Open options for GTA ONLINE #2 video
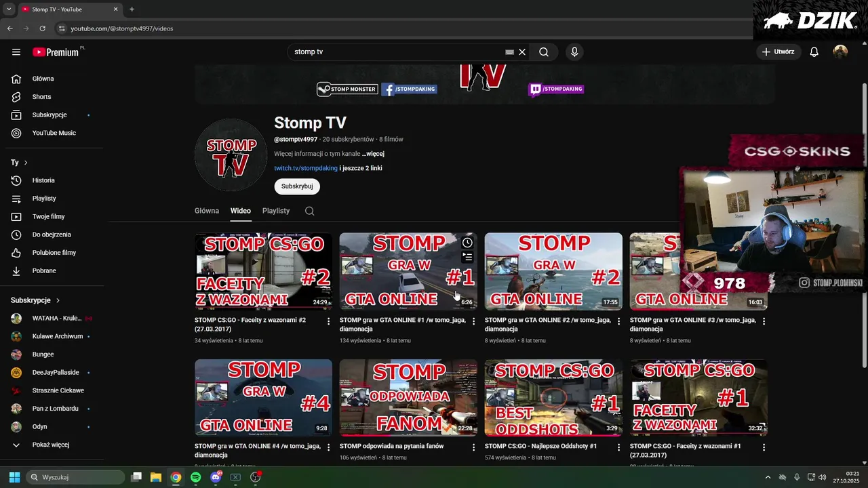Viewport: 868px width, 488px height. click(x=619, y=321)
